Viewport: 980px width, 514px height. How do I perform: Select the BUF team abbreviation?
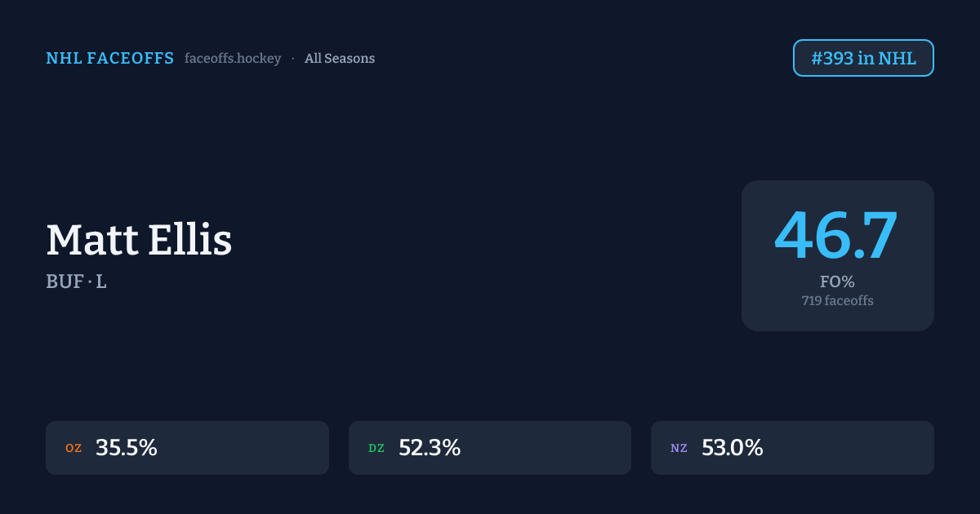[65, 282]
